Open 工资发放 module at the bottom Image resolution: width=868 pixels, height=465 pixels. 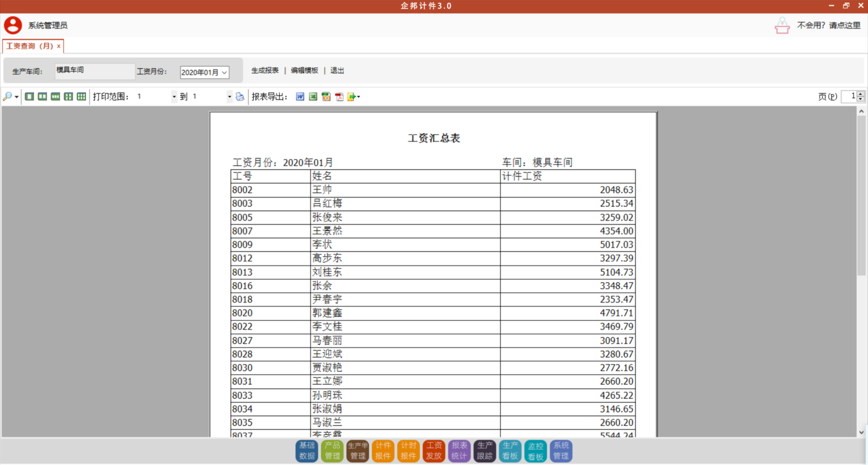(434, 451)
